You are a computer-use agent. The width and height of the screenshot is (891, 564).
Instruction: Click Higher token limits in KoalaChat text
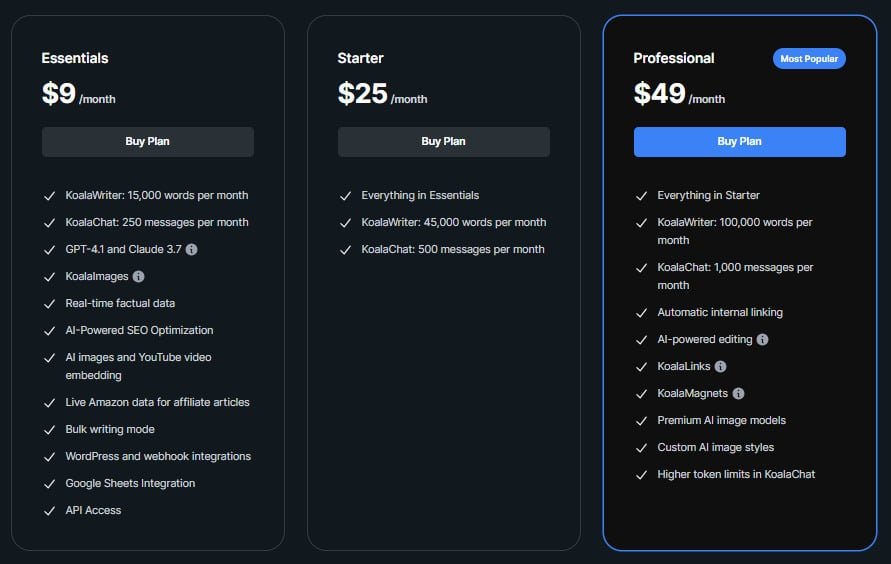pos(736,474)
